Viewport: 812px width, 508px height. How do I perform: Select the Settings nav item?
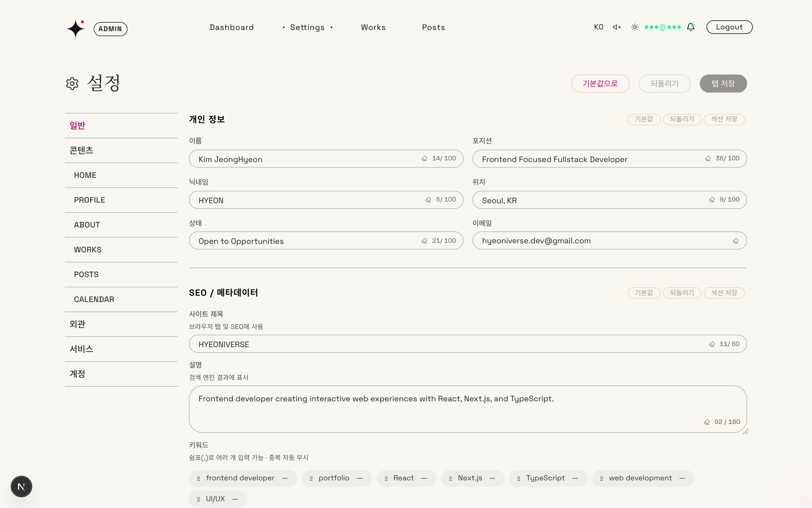click(307, 27)
